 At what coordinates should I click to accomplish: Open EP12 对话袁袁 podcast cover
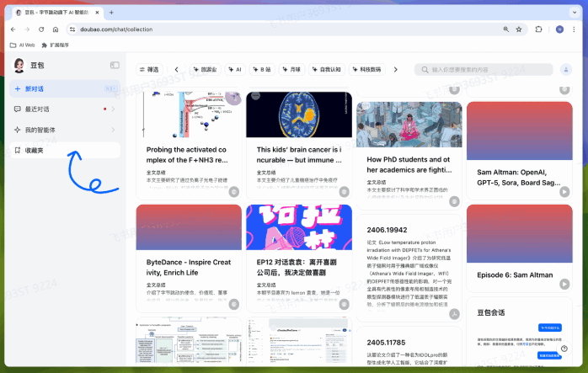pyautogui.click(x=299, y=227)
